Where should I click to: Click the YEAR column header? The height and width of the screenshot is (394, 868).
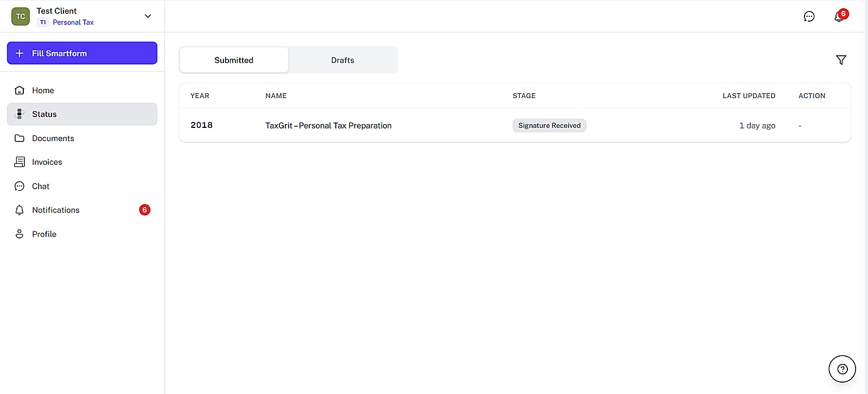[x=200, y=96]
